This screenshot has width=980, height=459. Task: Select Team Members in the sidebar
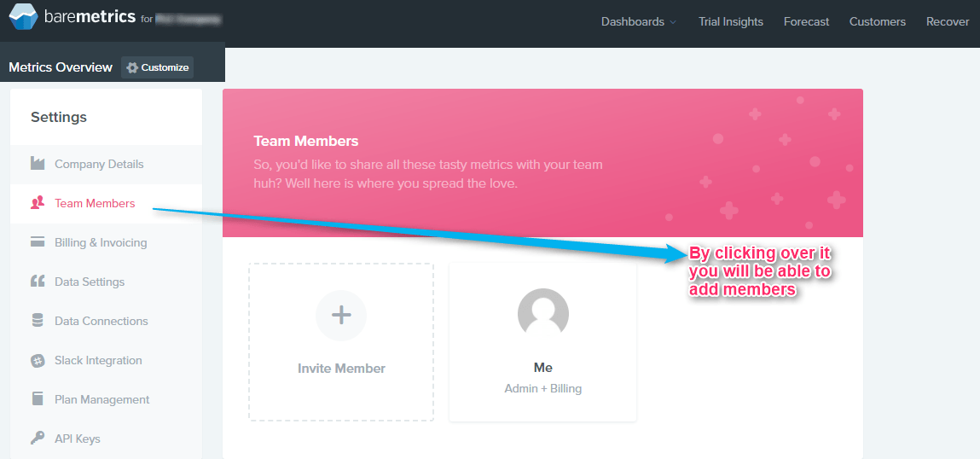[x=107, y=204]
